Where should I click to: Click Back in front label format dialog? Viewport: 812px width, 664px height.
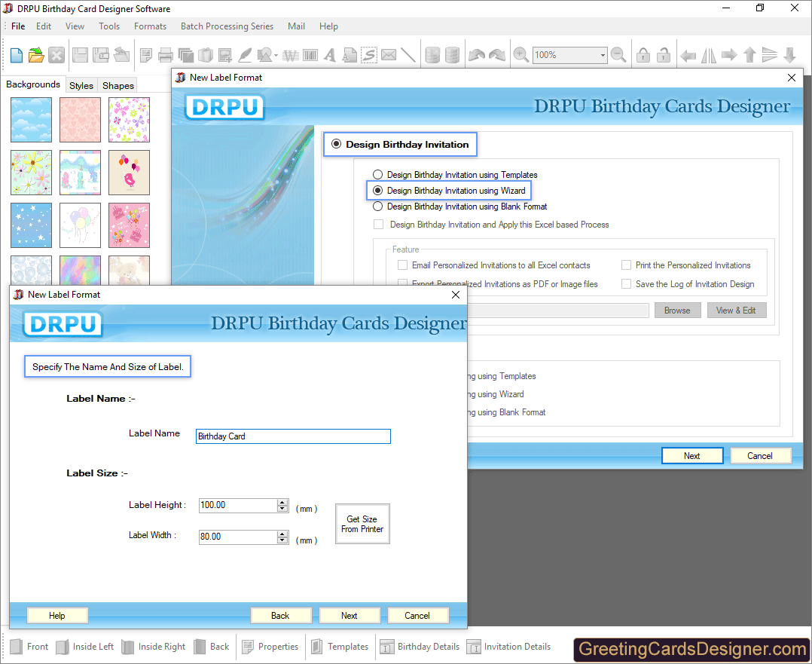click(281, 615)
